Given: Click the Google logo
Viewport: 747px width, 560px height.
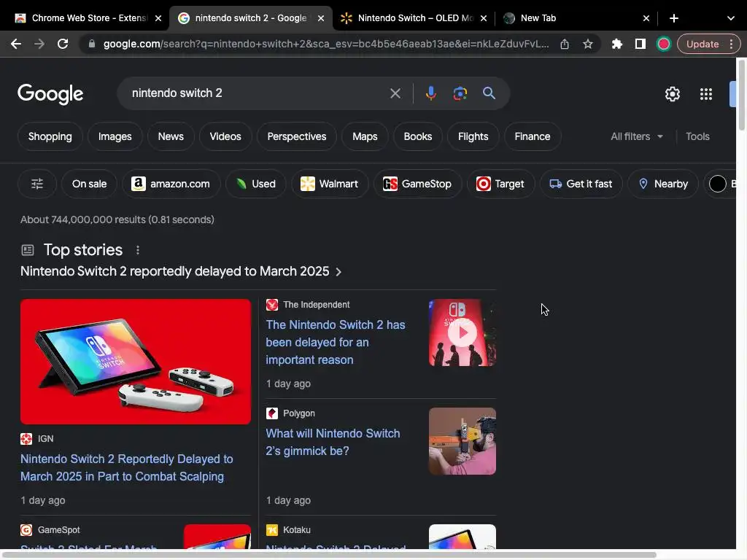Looking at the screenshot, I should pyautogui.click(x=50, y=94).
